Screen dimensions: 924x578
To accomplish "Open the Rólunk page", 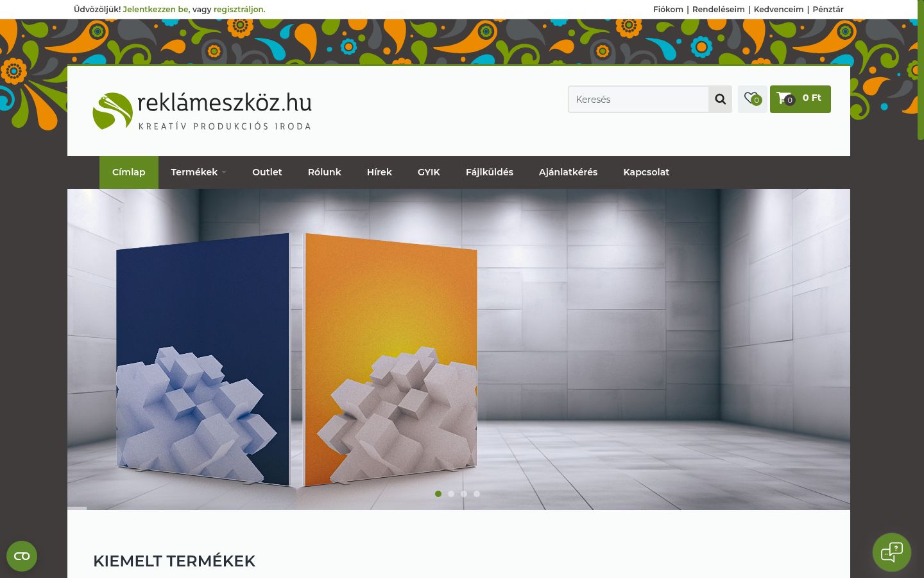I will click(325, 172).
